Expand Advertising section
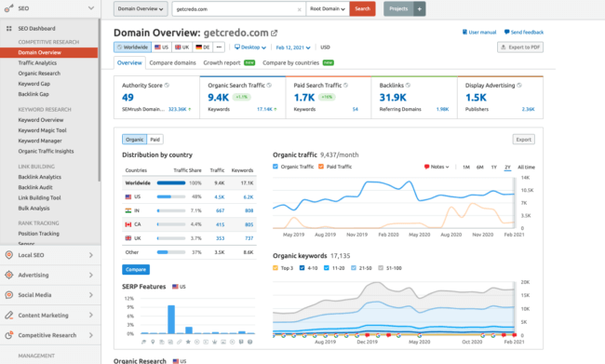 [x=91, y=275]
